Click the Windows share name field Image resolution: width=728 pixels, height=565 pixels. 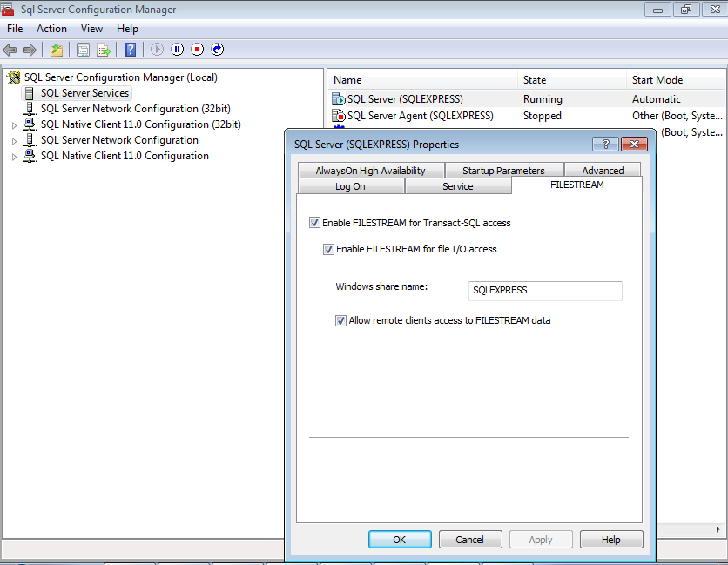point(545,291)
